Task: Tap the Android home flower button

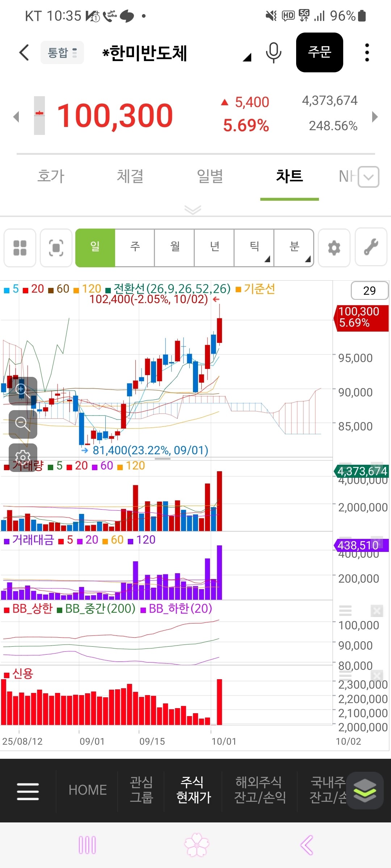Action: 197,845
